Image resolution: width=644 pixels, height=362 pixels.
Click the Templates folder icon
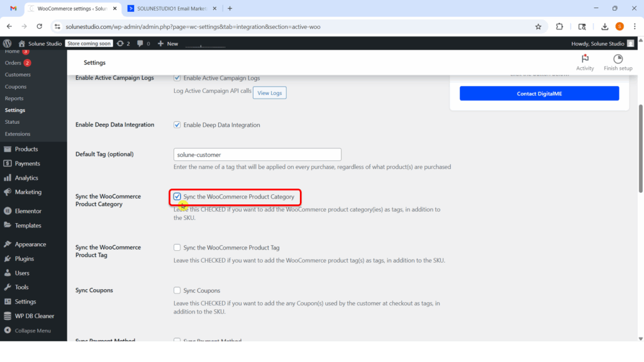coord(8,226)
